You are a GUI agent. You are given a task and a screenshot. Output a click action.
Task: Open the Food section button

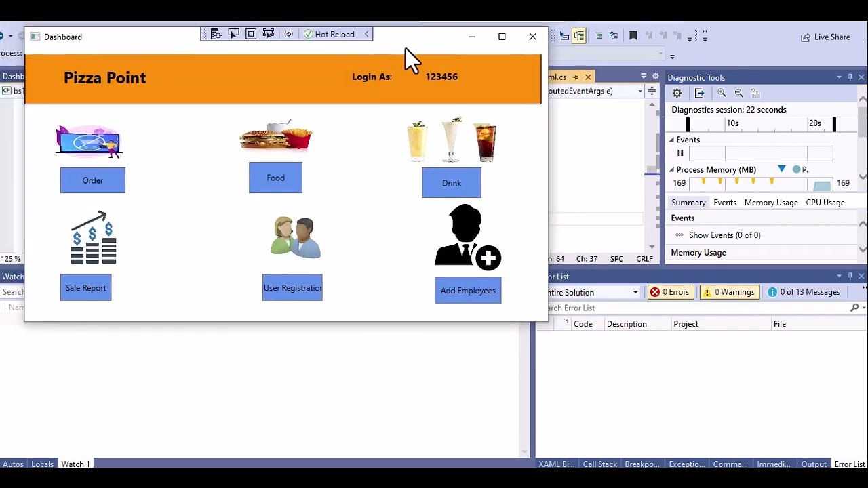click(275, 178)
